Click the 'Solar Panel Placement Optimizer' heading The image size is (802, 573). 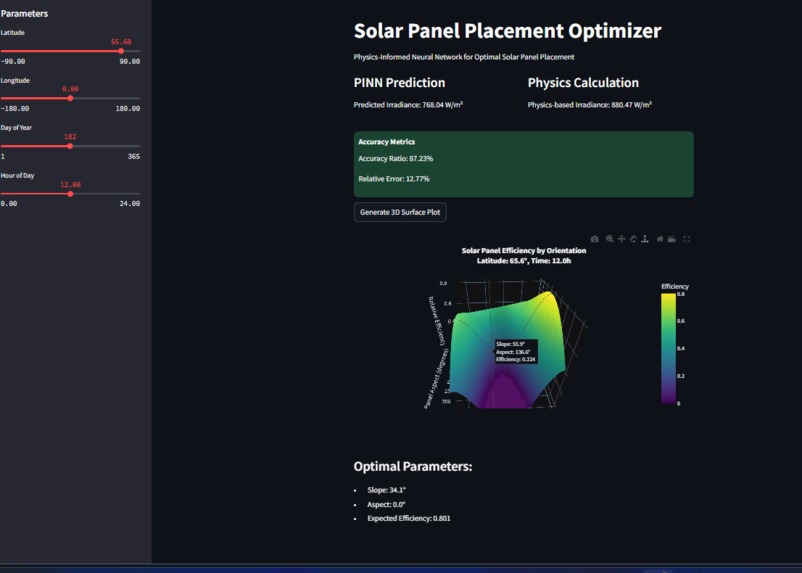click(507, 31)
